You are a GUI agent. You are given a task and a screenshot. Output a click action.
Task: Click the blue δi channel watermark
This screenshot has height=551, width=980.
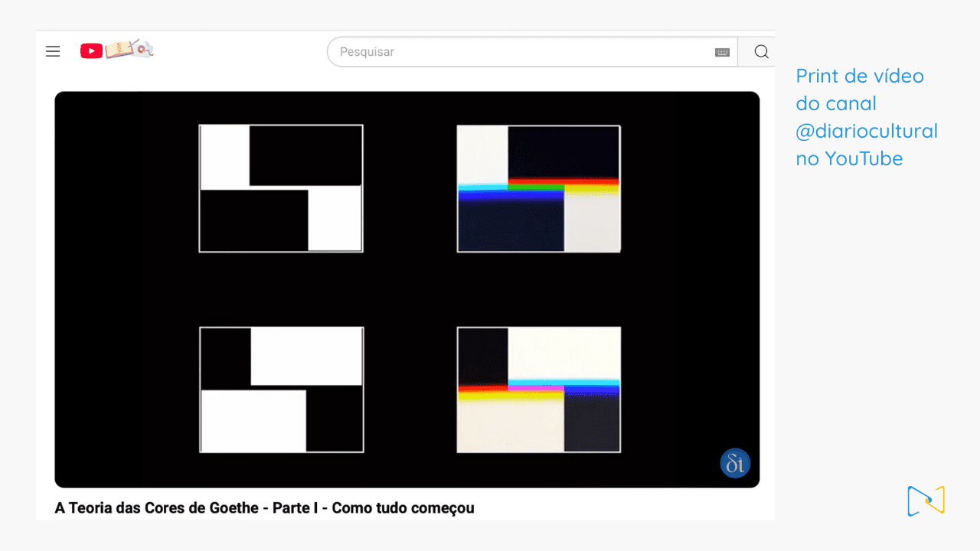click(x=734, y=462)
